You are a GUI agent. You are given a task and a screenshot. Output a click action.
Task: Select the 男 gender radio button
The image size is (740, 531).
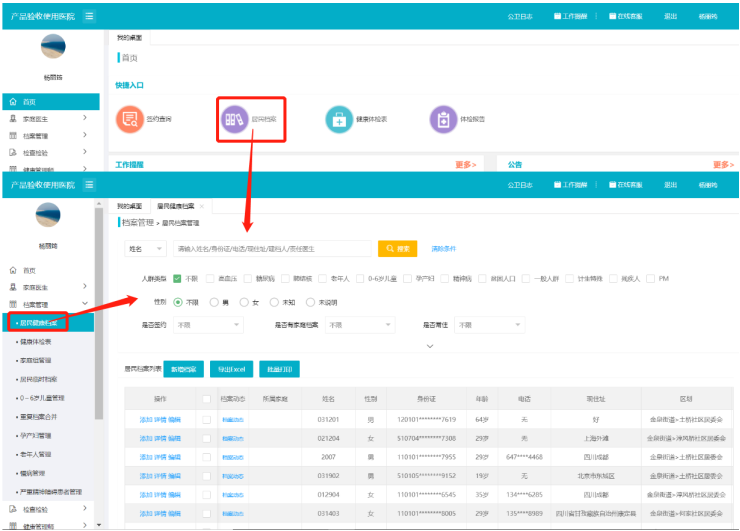pyautogui.click(x=213, y=302)
